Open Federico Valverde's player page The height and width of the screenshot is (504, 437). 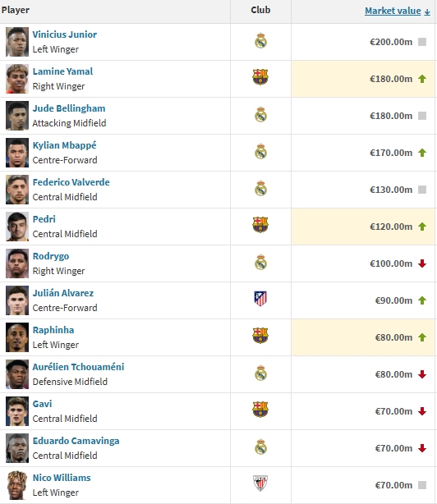pyautogui.click(x=71, y=182)
